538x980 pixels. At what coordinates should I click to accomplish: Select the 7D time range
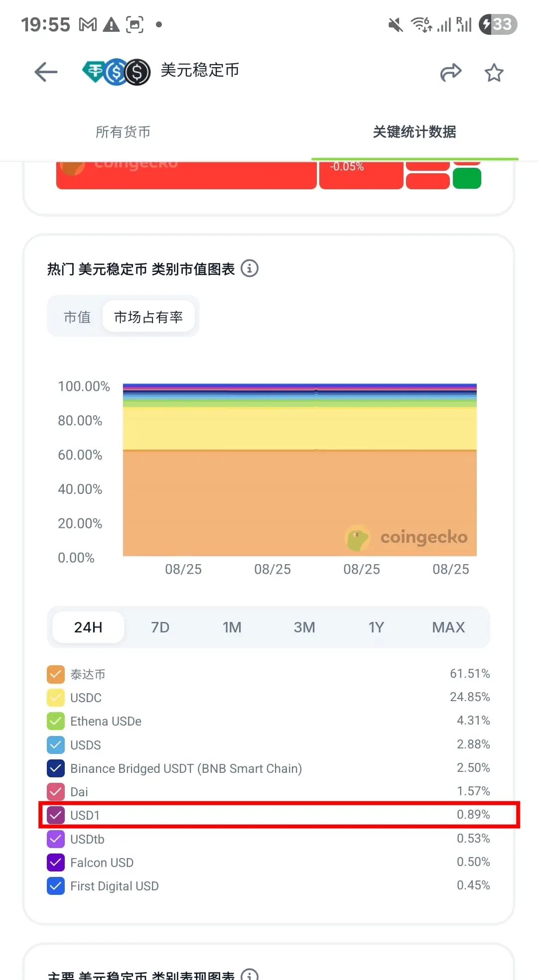click(160, 627)
